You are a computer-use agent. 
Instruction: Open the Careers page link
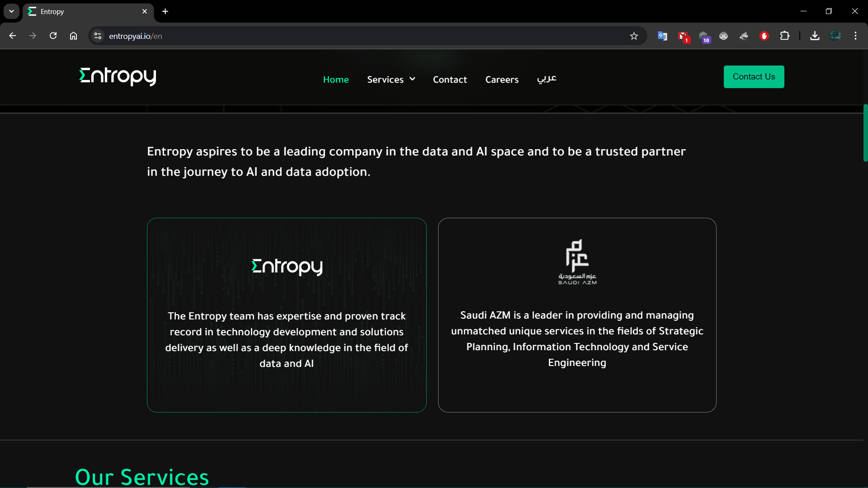[x=502, y=80]
